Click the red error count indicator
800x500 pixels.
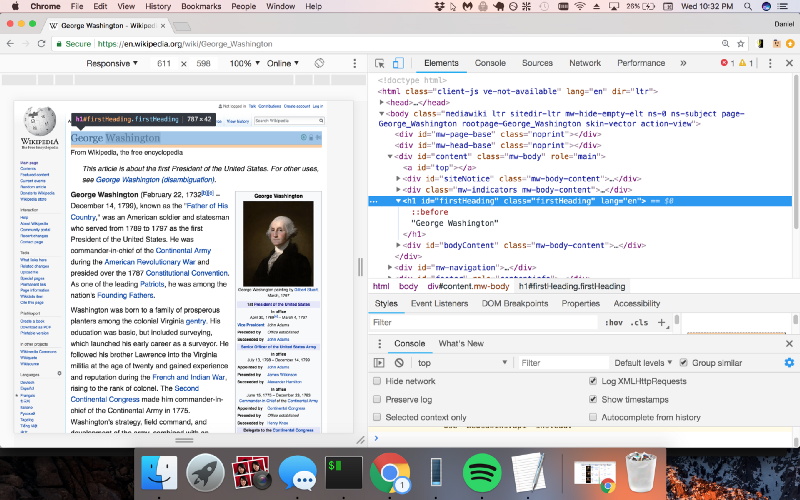point(727,63)
